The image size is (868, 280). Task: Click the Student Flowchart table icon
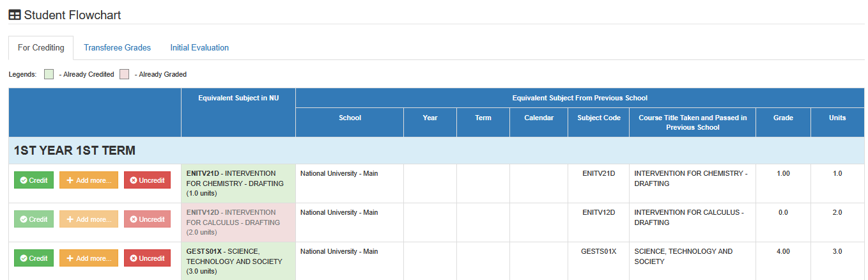[14, 15]
